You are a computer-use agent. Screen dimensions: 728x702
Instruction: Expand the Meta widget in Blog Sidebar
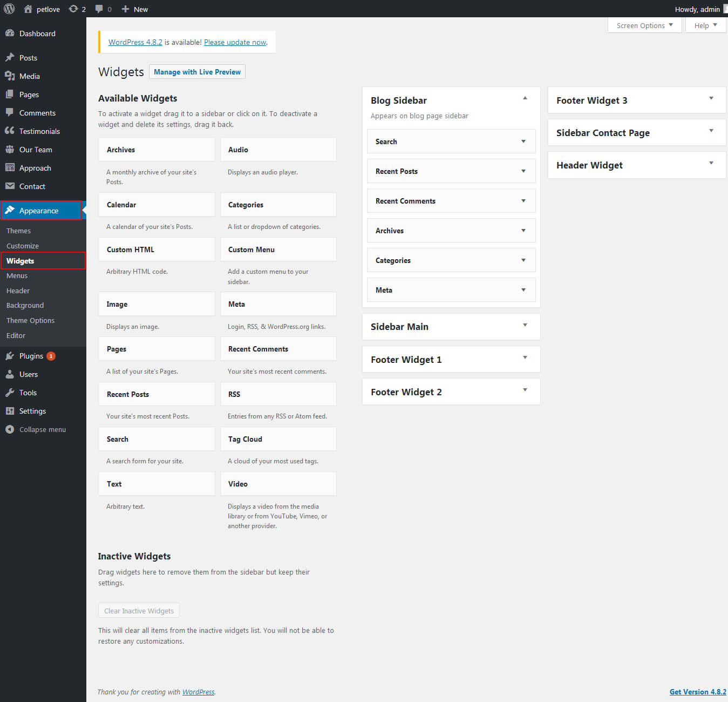523,290
